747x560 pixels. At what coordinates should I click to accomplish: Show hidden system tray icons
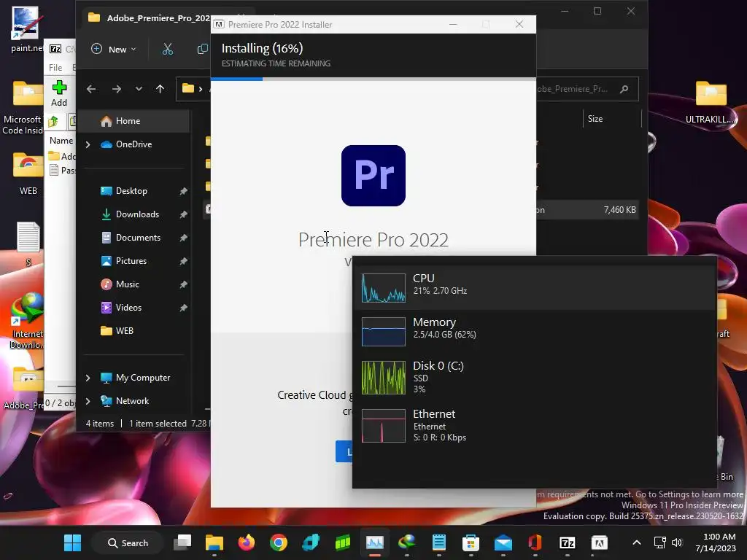[x=636, y=542]
